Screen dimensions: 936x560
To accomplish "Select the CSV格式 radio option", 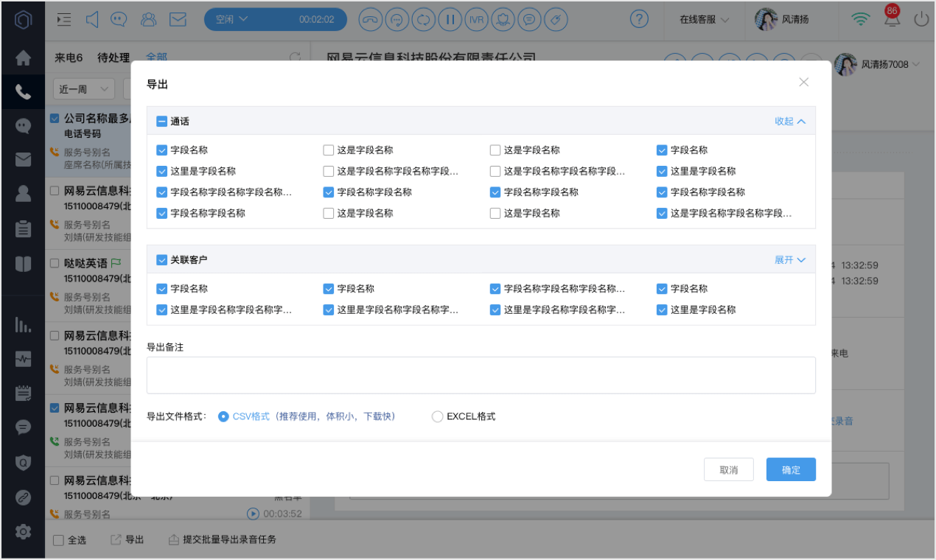I will click(223, 416).
